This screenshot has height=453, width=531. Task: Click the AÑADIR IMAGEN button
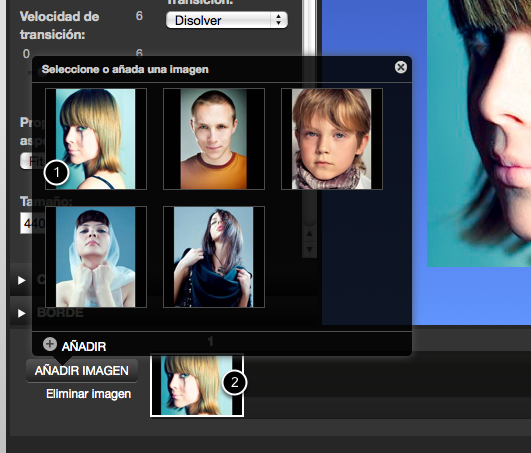82,371
